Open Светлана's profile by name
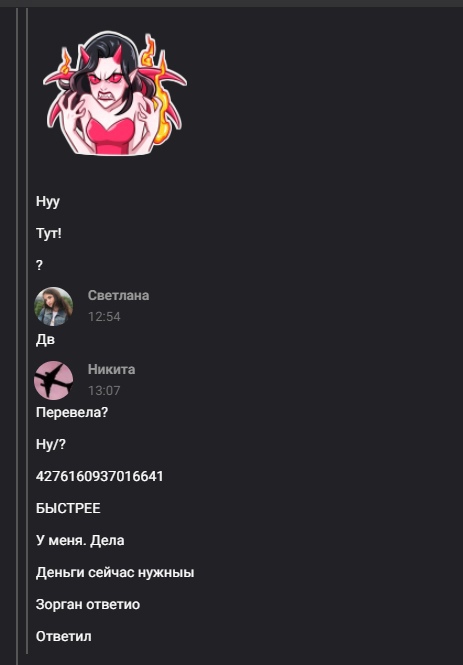The height and width of the screenshot is (665, 463). 118,295
